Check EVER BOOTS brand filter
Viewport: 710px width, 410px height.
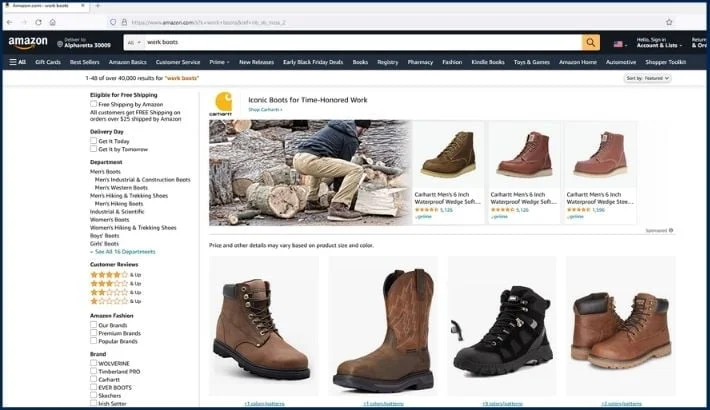tap(93, 387)
